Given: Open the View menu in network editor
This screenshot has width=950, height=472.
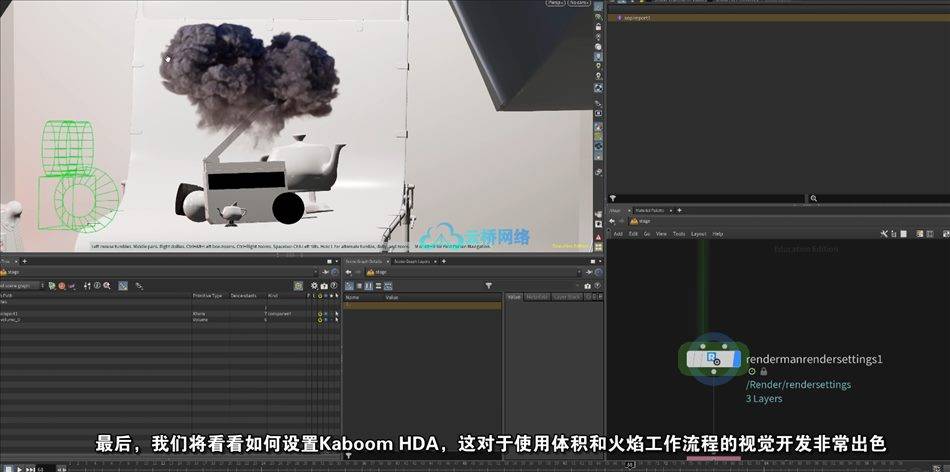Looking at the screenshot, I should (x=661, y=234).
